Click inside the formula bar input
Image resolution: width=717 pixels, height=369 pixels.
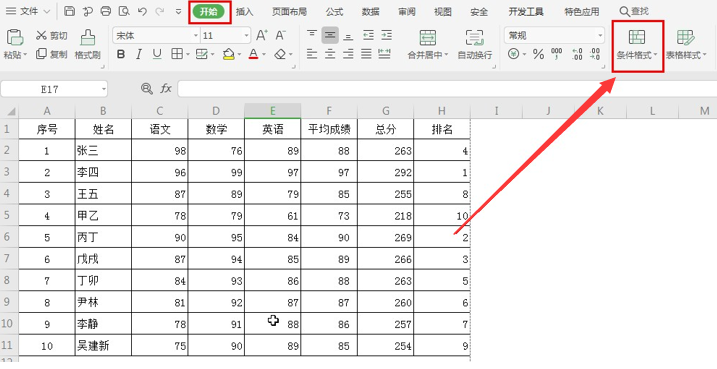click(447, 89)
